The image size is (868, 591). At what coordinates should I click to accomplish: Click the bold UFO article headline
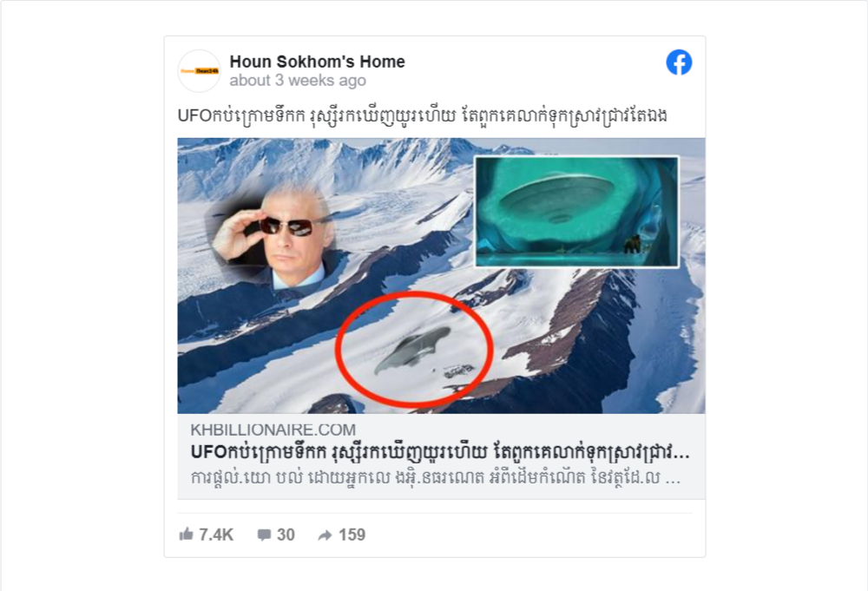click(x=440, y=453)
